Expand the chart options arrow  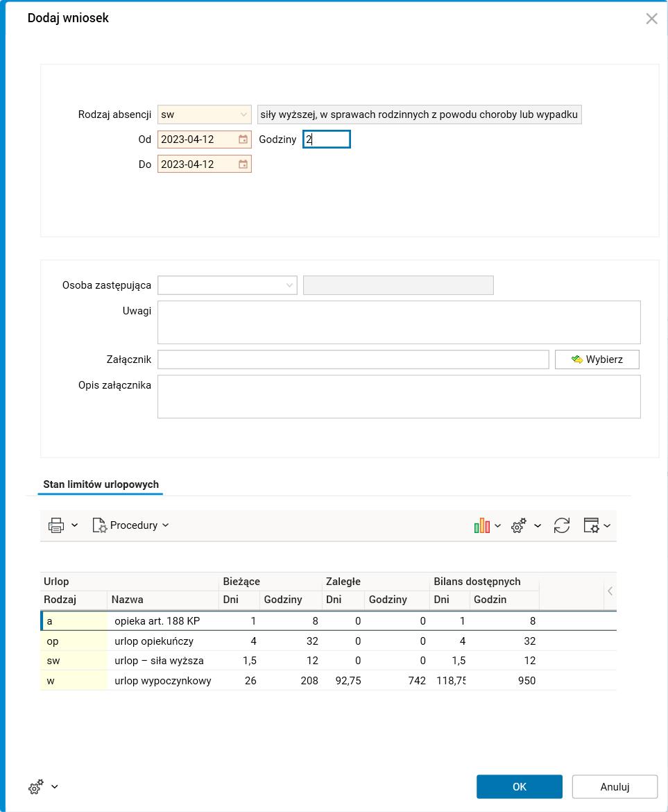pos(498,525)
